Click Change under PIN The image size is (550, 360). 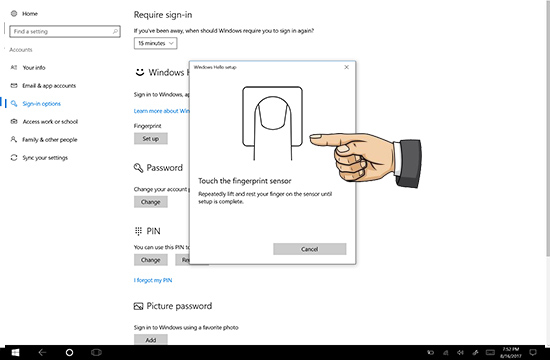coord(150,260)
